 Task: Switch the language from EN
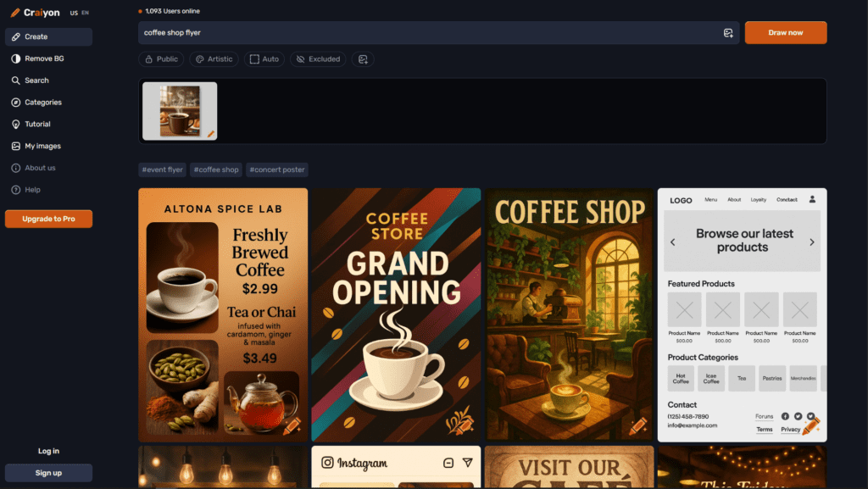[85, 12]
